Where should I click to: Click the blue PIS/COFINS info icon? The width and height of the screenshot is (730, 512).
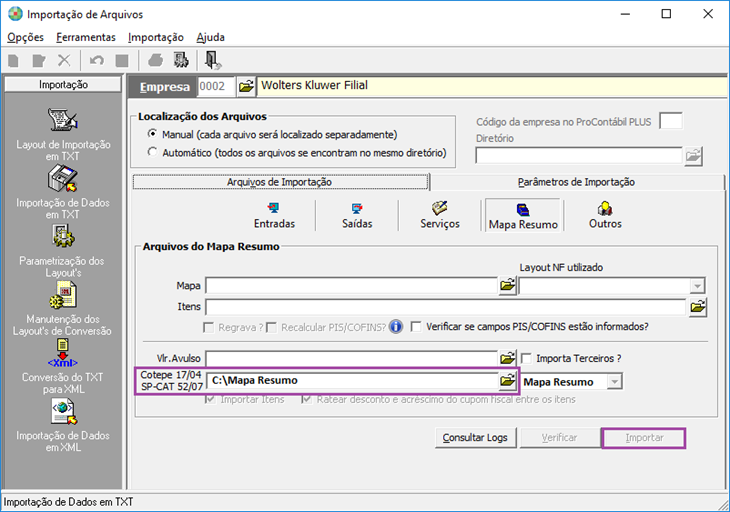tap(396, 327)
